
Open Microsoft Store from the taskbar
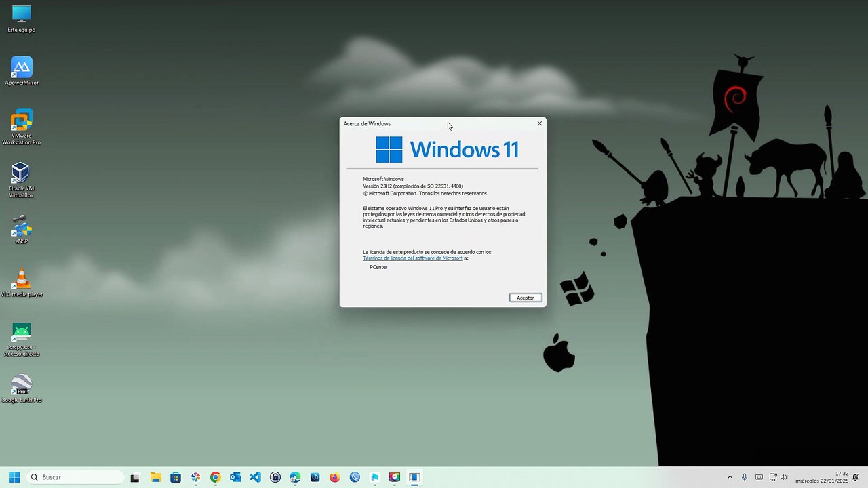point(176,477)
